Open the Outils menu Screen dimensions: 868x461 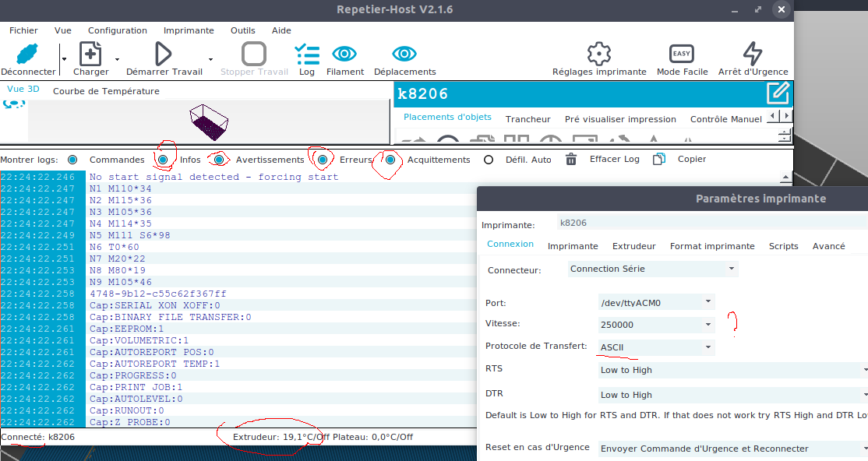[x=243, y=30]
